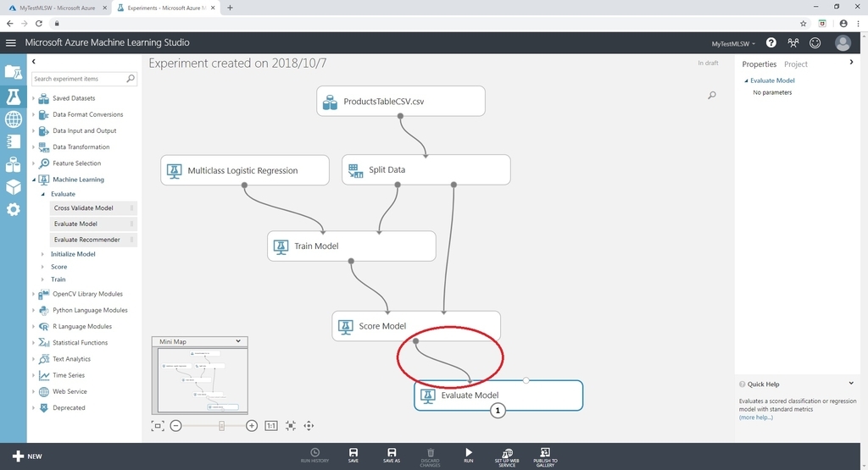Image resolution: width=868 pixels, height=470 pixels.
Task: Click the zoom to fit icon
Action: tap(291, 426)
